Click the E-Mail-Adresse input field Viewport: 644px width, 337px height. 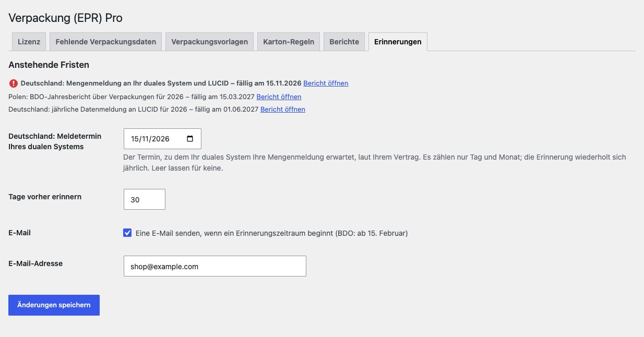(215, 266)
